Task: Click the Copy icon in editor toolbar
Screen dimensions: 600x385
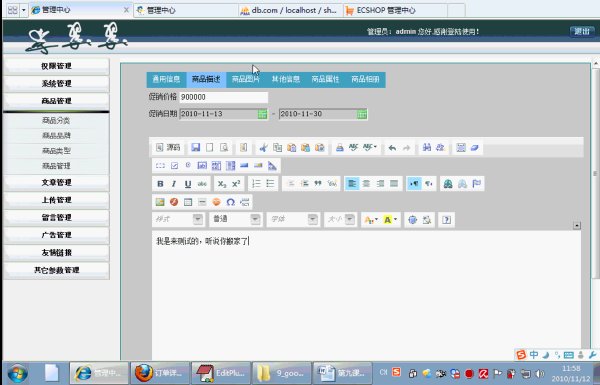Action: (x=278, y=147)
